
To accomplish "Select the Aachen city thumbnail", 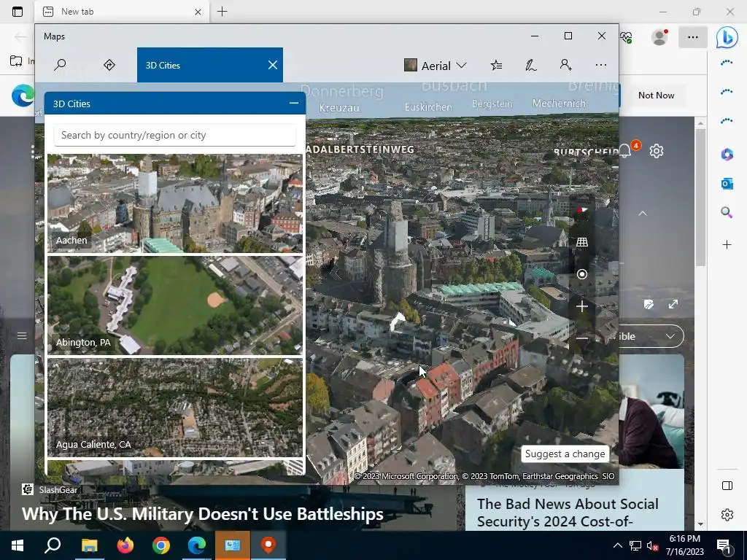I will (175, 203).
